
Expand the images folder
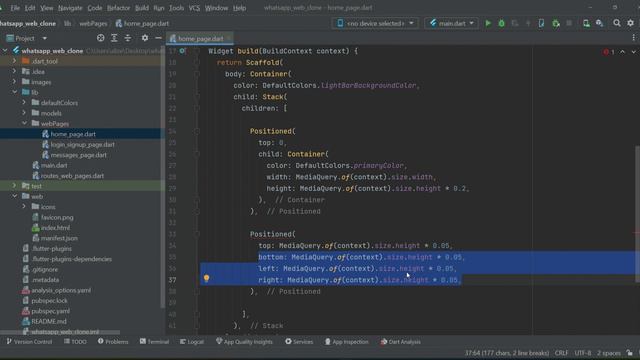pyautogui.click(x=14, y=82)
